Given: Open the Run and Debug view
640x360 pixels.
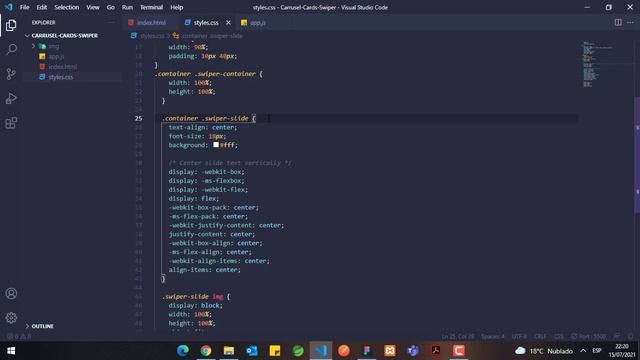Looking at the screenshot, I should pyautogui.click(x=11, y=98).
